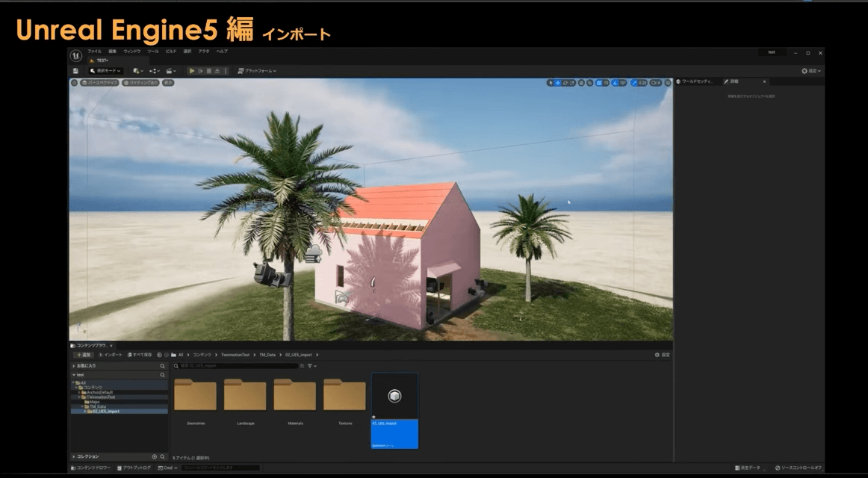This screenshot has height=478, width=868.
Task: Open the add content (cube plus) dropdown
Action: pyautogui.click(x=138, y=71)
